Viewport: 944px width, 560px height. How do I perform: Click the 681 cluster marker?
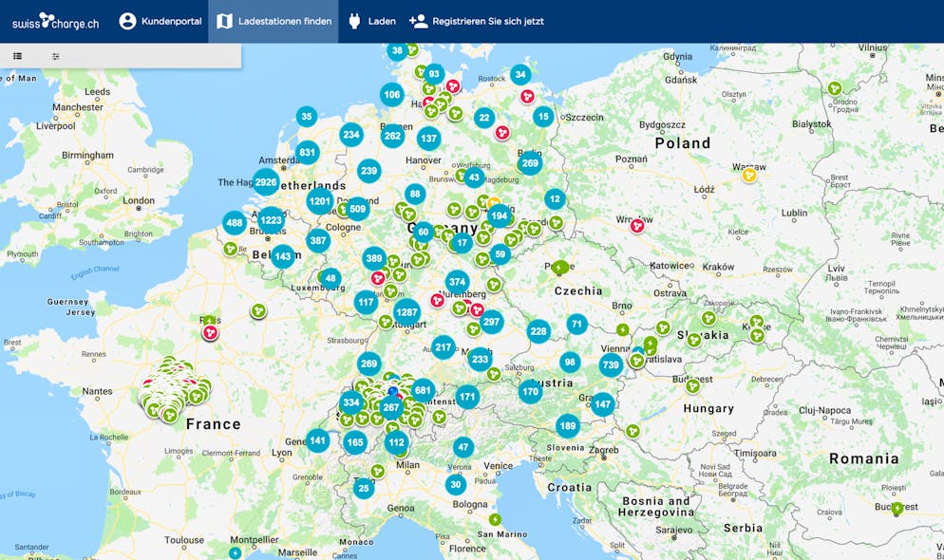click(424, 390)
